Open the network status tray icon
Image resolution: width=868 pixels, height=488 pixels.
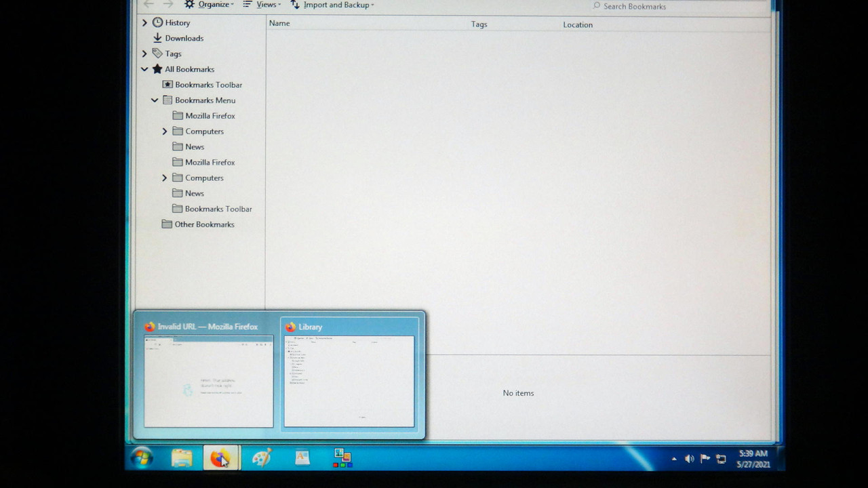click(721, 460)
